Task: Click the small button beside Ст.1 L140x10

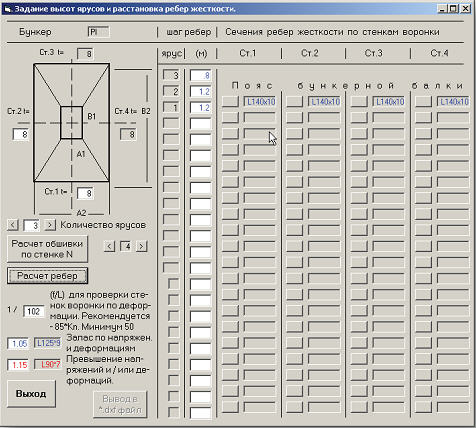Action: point(230,102)
